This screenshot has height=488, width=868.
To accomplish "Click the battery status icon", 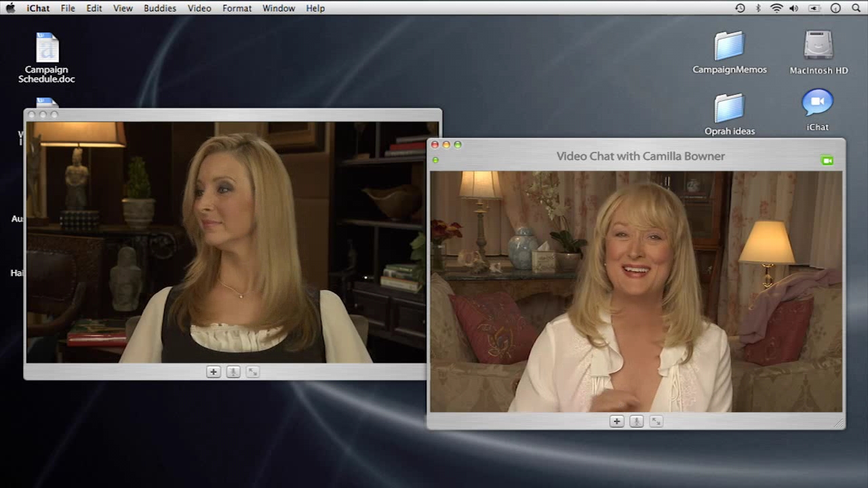I will 814,8.
